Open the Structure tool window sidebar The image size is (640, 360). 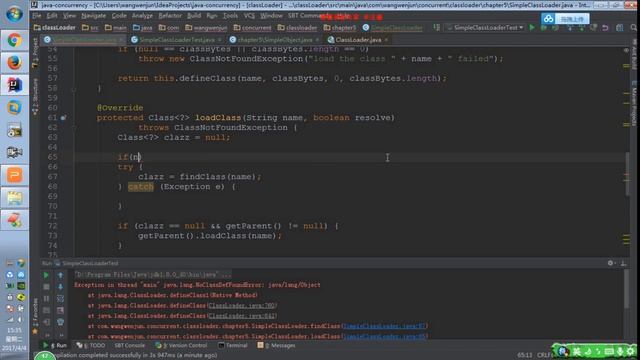point(36,97)
